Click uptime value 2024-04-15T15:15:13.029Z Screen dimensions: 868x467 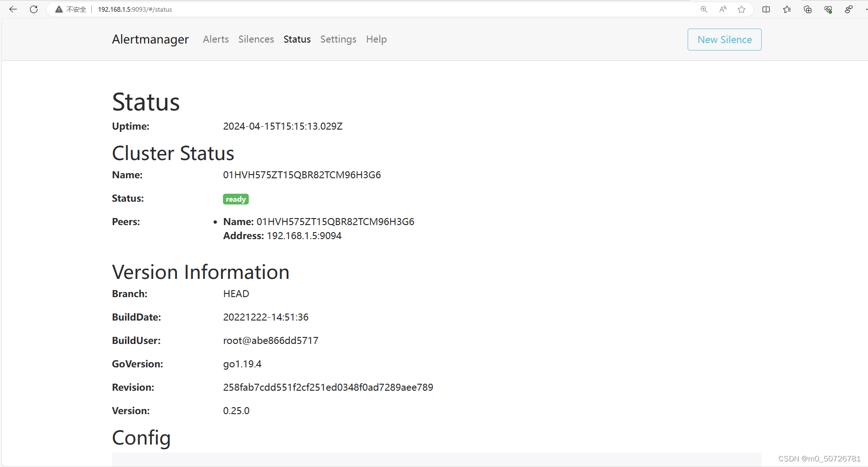click(x=283, y=126)
